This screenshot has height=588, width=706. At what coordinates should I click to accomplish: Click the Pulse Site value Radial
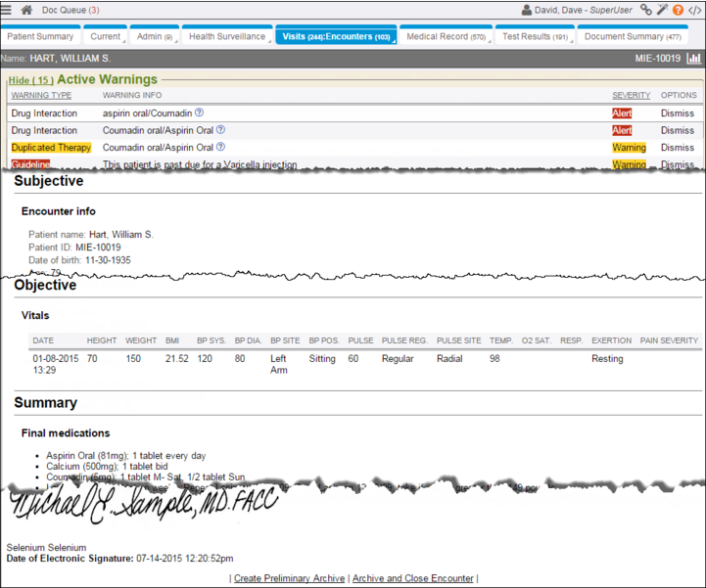point(449,358)
